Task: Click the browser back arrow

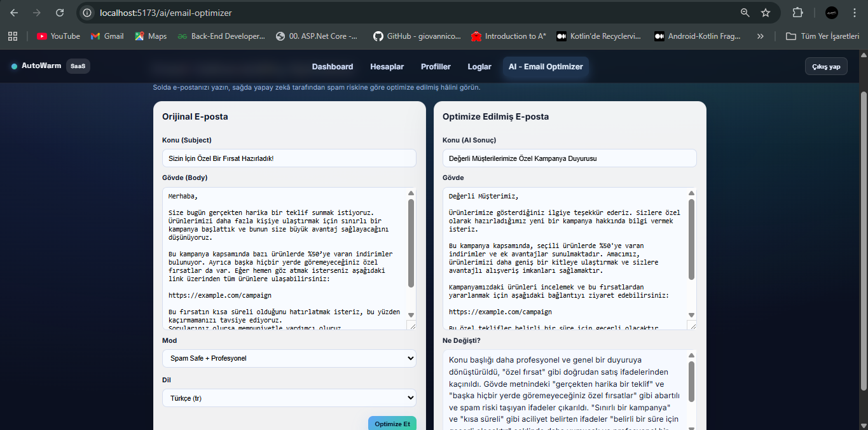Action: point(15,12)
